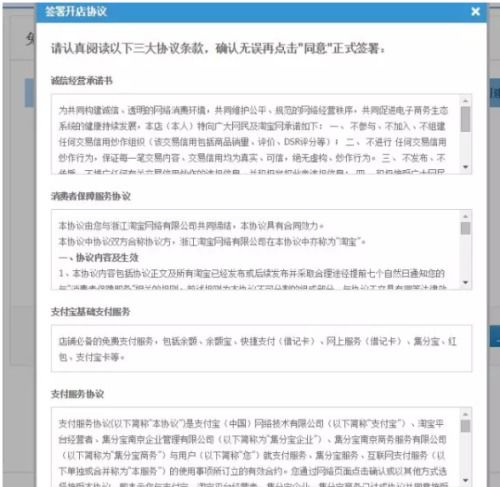The width and height of the screenshot is (500, 487).
Task: Click the instruction line 请认真阅读以下三大协议条款
Action: click(218, 49)
